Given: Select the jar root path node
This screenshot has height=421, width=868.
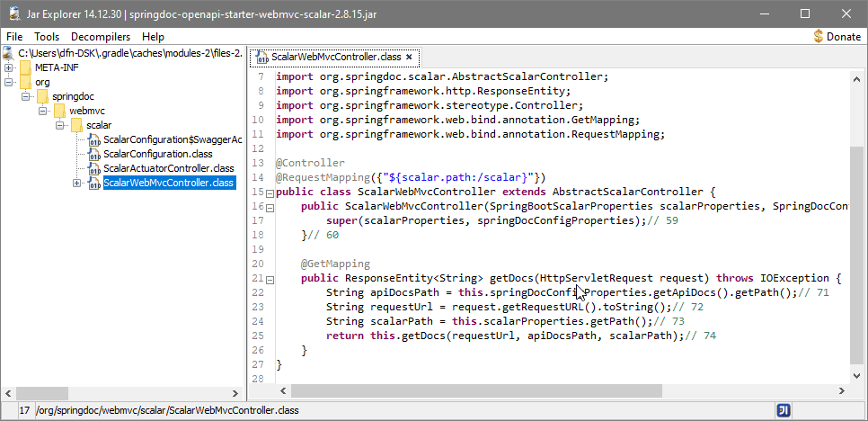Looking at the screenshot, I should pos(130,53).
